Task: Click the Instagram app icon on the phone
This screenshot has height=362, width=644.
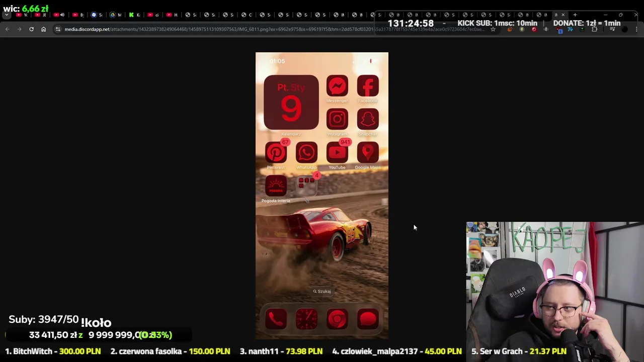Action: coord(337,119)
